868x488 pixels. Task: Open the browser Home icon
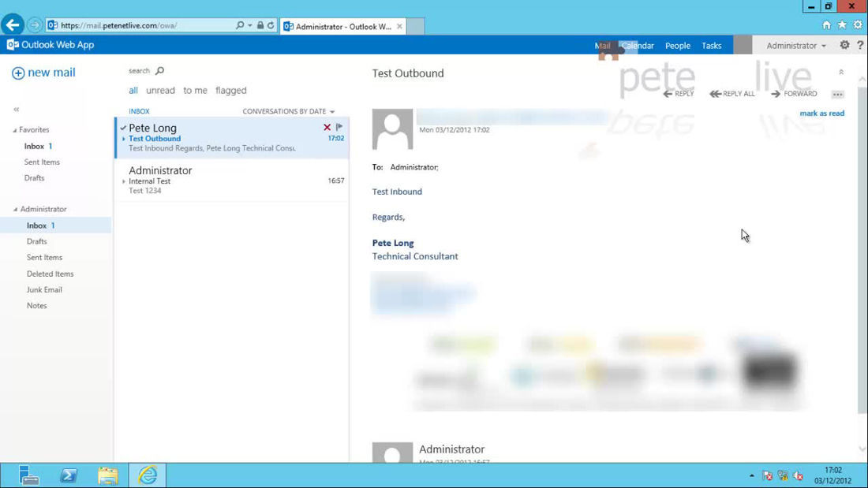coord(826,25)
